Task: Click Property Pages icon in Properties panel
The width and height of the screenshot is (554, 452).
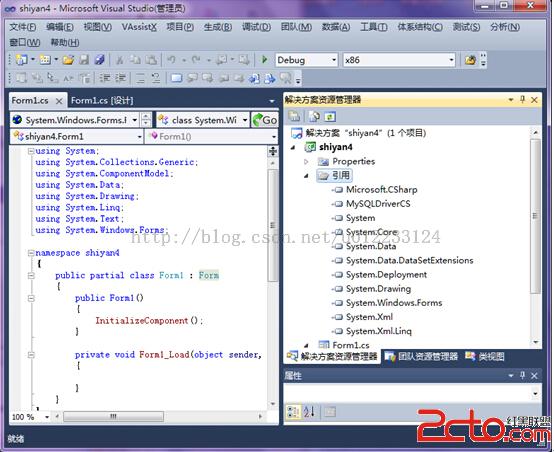Action: tap(330, 411)
